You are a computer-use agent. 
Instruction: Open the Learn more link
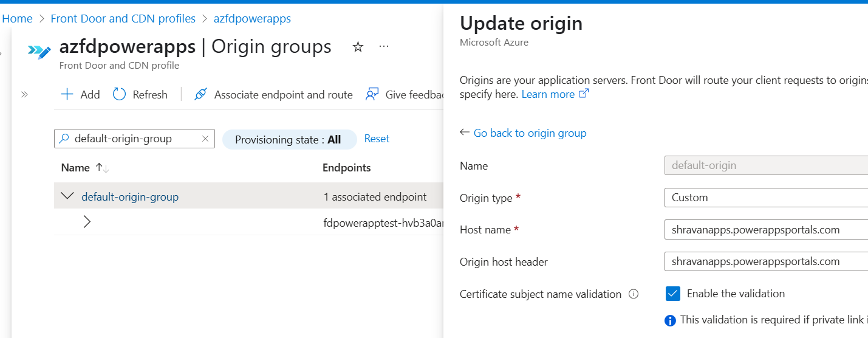tap(548, 94)
